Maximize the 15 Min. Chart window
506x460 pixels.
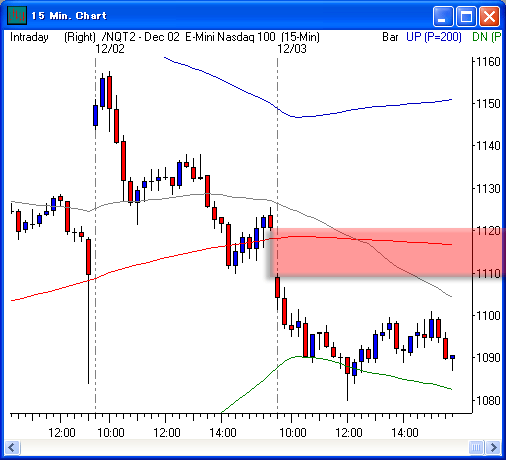click(x=466, y=16)
